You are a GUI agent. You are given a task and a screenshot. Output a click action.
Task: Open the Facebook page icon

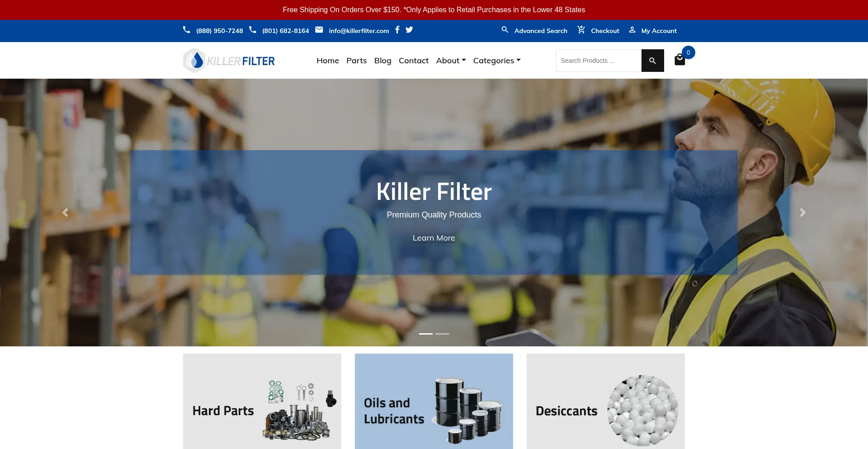pos(397,30)
